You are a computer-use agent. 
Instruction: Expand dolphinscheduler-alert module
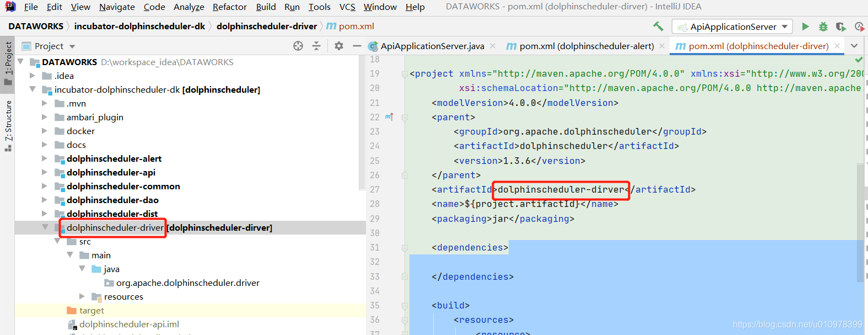45,158
